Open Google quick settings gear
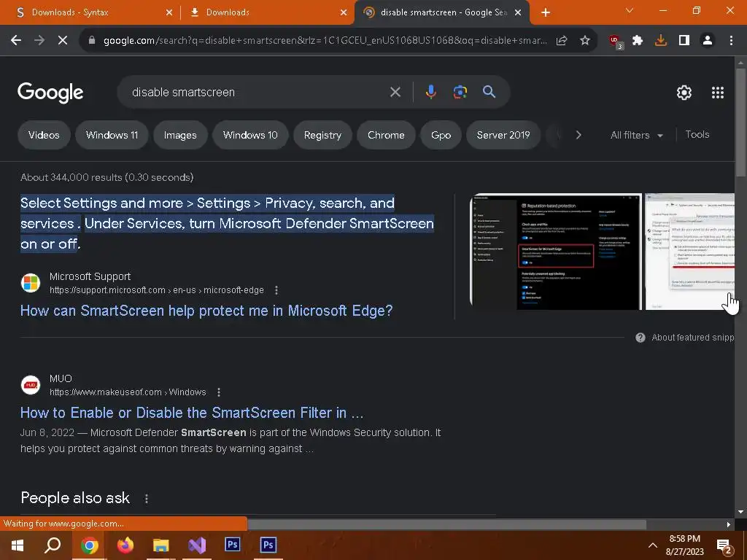Screen dimensions: 747x560 684,93
